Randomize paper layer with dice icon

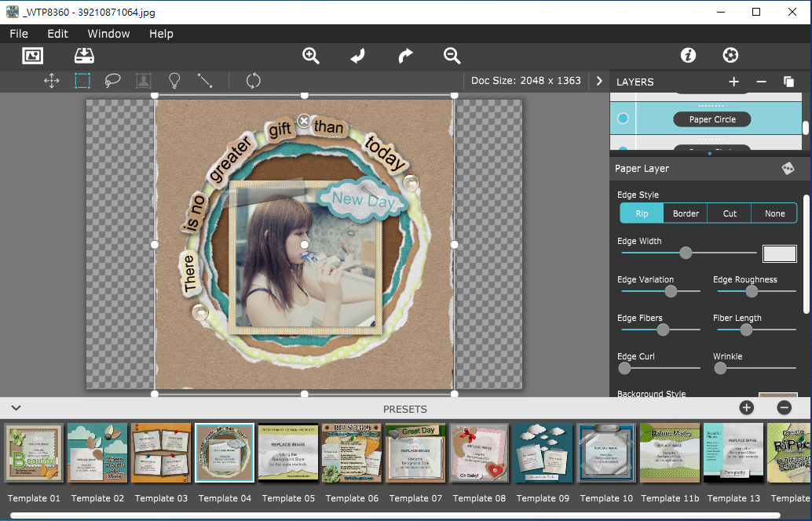click(788, 169)
